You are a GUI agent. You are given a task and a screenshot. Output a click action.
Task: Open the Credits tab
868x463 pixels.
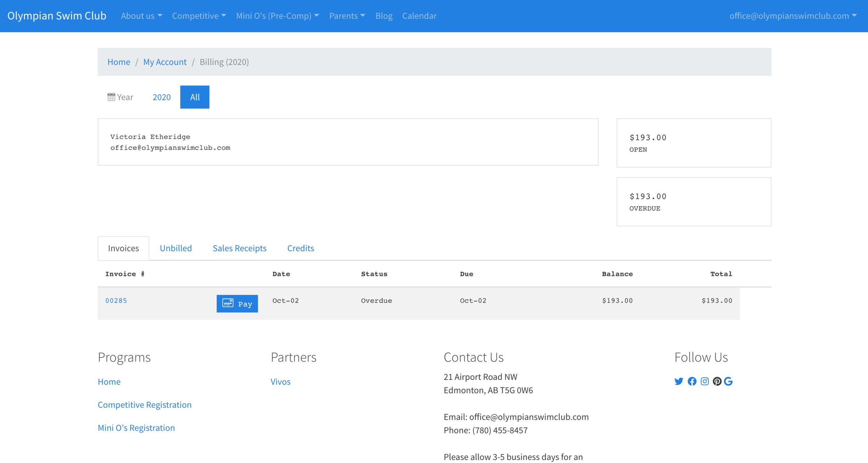301,248
